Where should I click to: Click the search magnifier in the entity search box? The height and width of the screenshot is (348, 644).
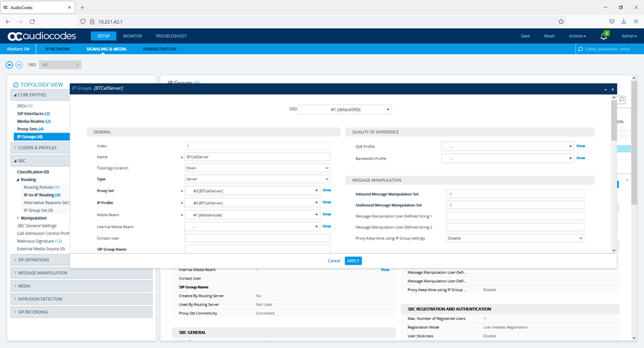[x=580, y=49]
